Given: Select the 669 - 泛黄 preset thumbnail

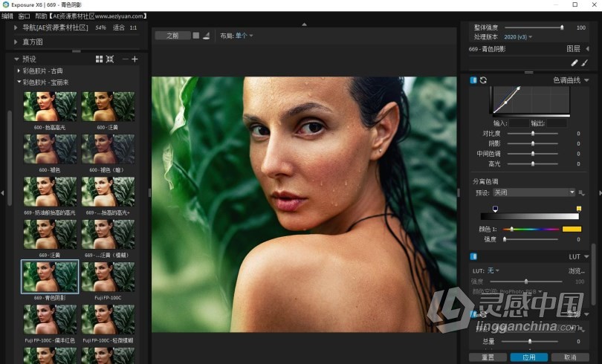Looking at the screenshot, I should 50,234.
